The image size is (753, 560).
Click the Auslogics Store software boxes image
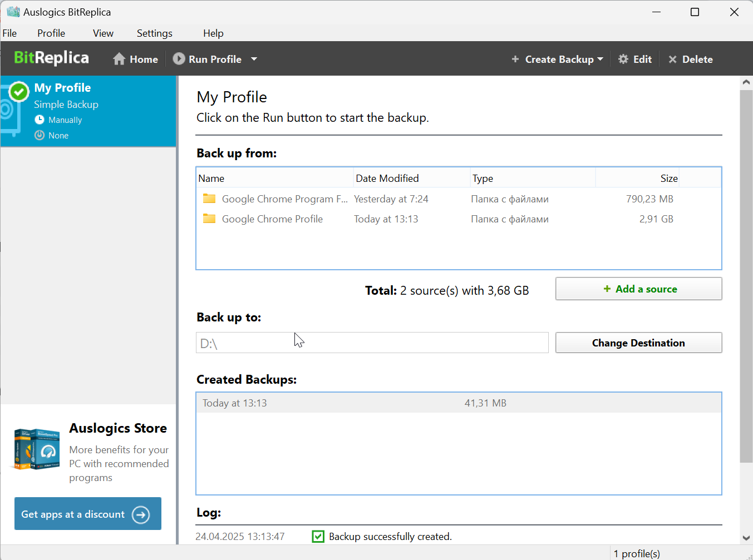pos(37,449)
